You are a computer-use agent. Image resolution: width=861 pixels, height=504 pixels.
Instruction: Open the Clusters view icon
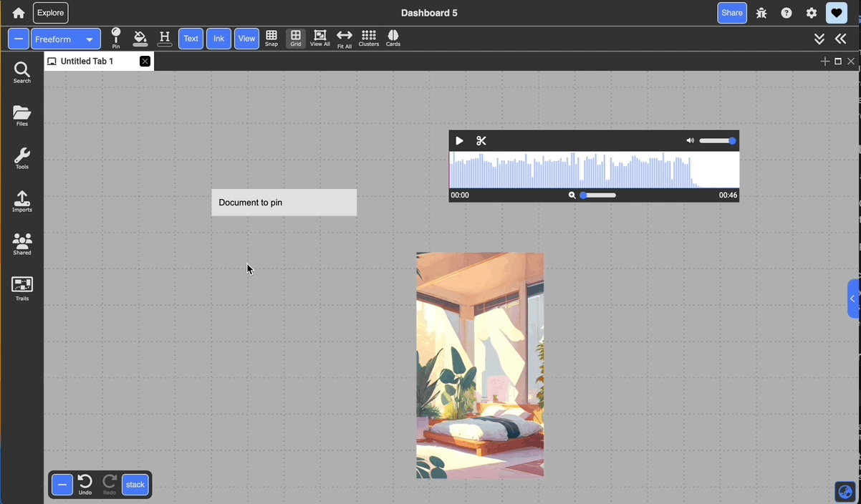tap(368, 39)
